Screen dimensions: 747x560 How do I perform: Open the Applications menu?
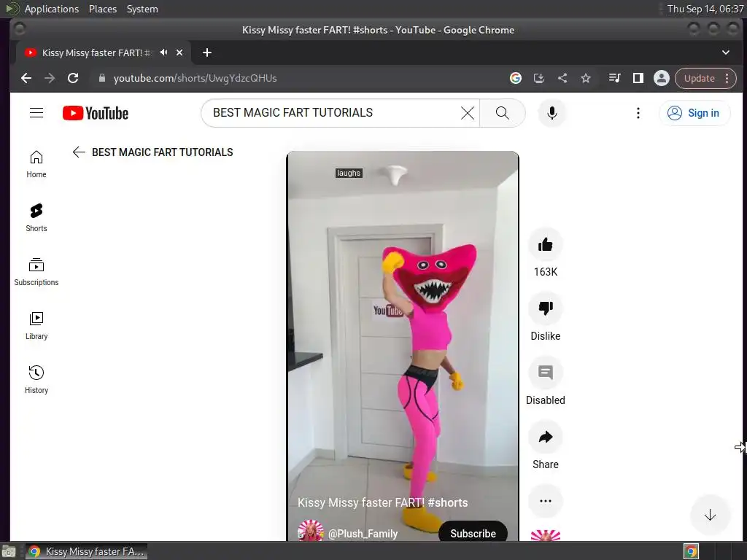click(x=52, y=9)
